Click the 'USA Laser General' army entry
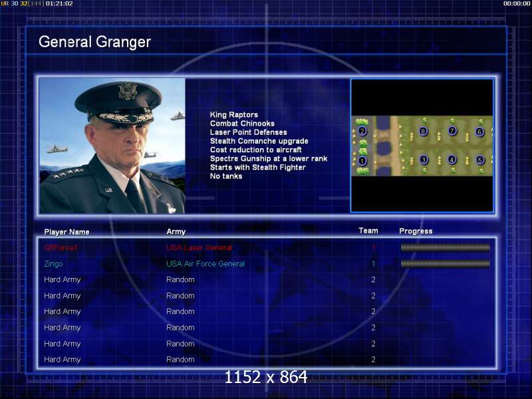The height and width of the screenshot is (399, 532). [199, 247]
